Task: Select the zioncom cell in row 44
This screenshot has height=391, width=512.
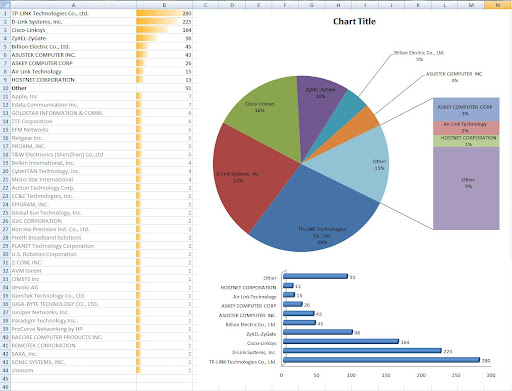Action: tap(73, 370)
